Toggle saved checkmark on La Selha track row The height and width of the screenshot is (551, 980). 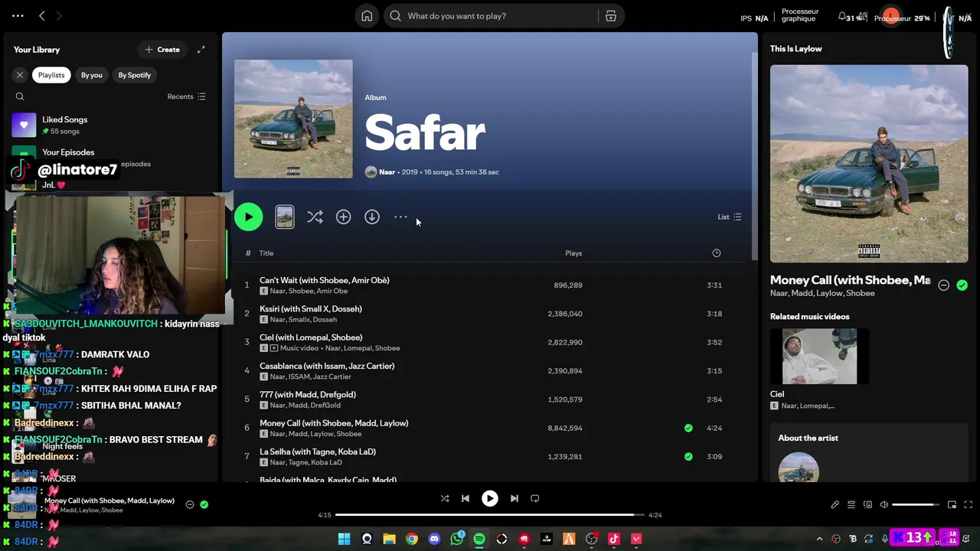click(688, 457)
